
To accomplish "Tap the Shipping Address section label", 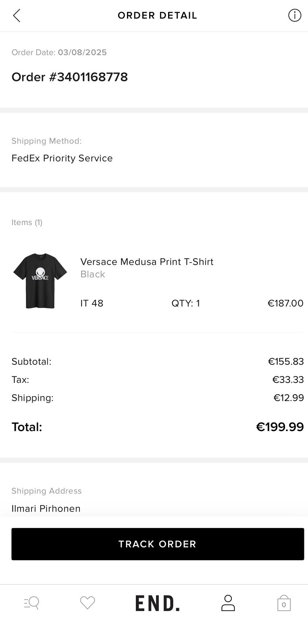I will [x=46, y=491].
